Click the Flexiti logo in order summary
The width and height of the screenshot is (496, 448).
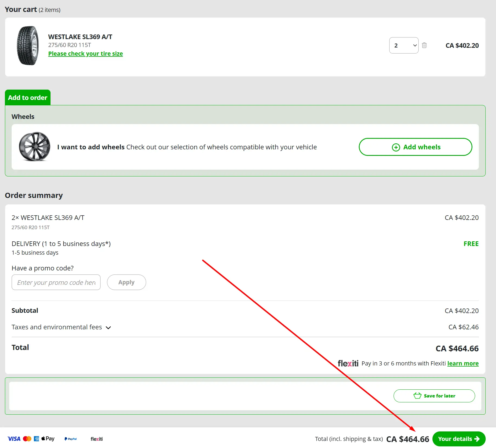pos(348,363)
